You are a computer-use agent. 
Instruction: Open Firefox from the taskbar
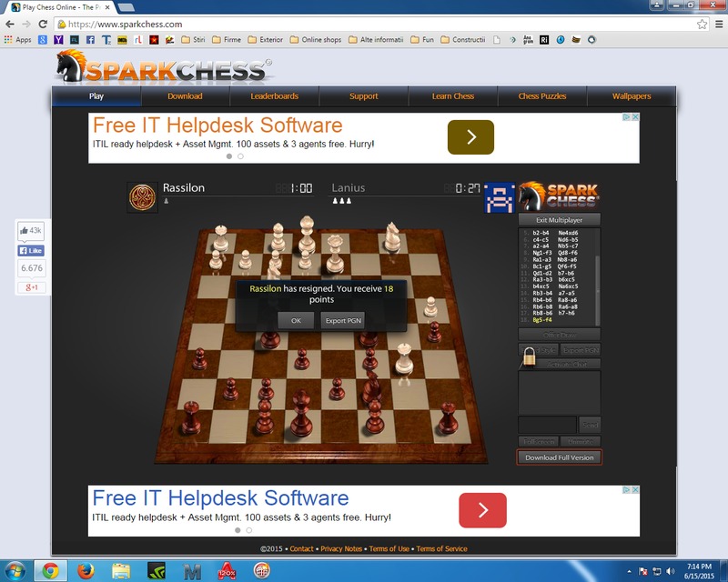coord(86,571)
